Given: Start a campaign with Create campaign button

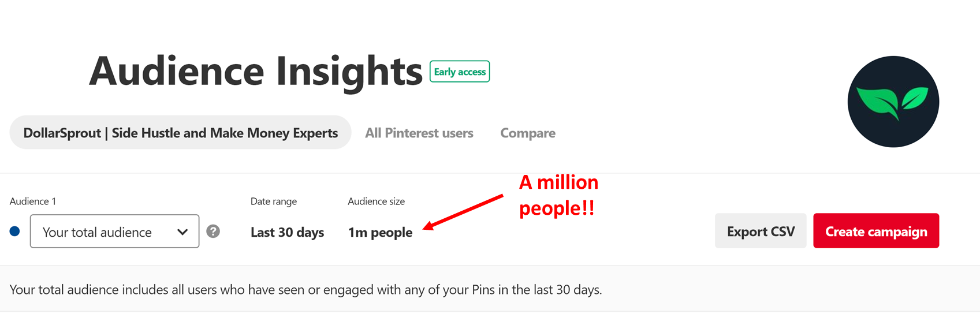Looking at the screenshot, I should point(876,231).
